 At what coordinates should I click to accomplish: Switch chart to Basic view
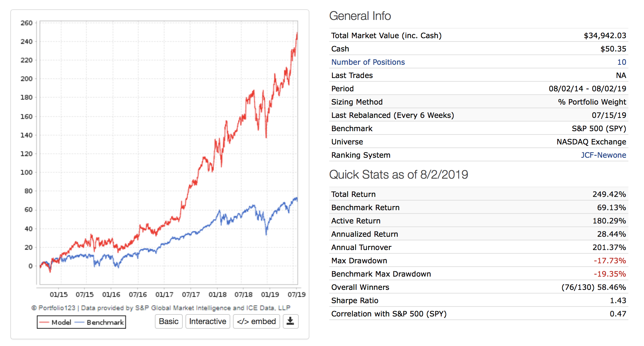168,321
